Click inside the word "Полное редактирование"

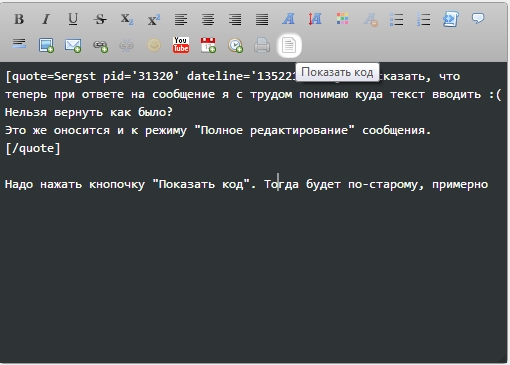pyautogui.click(x=275, y=130)
